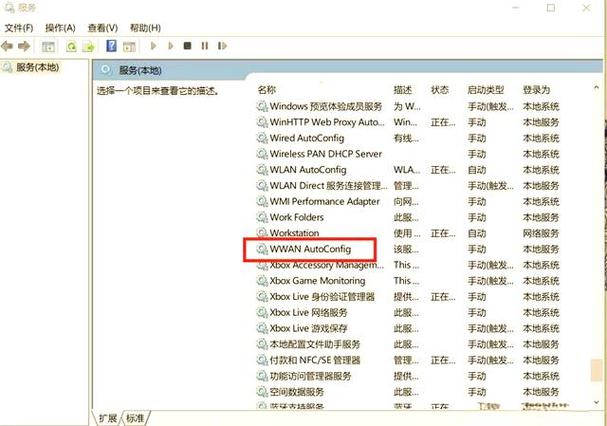Click 自动 startup type of WLAN AutoConfig
The height and width of the screenshot is (426, 607).
(x=477, y=170)
